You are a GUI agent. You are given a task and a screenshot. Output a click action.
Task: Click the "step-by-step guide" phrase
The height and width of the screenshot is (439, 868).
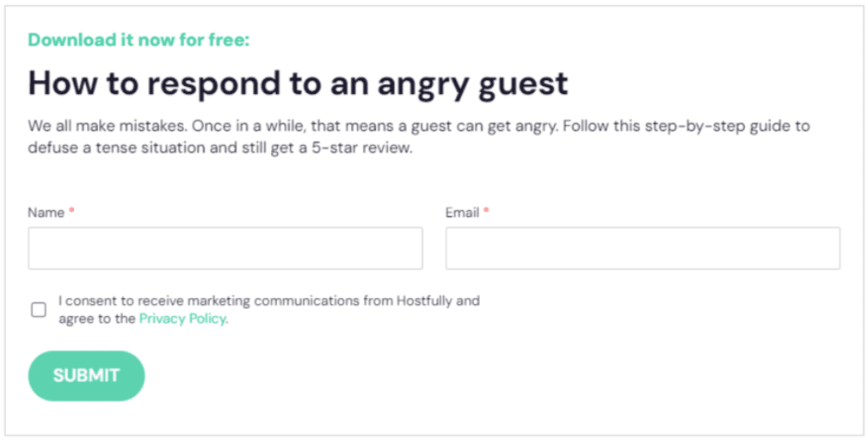[716, 127]
